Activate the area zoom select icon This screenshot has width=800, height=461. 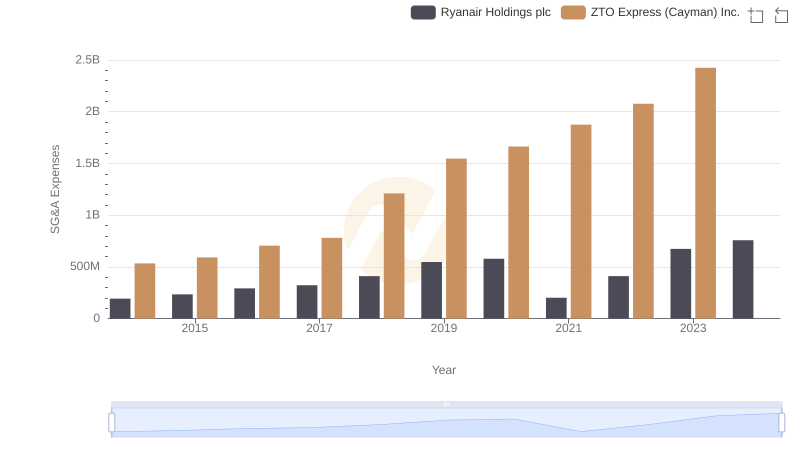pyautogui.click(x=756, y=15)
